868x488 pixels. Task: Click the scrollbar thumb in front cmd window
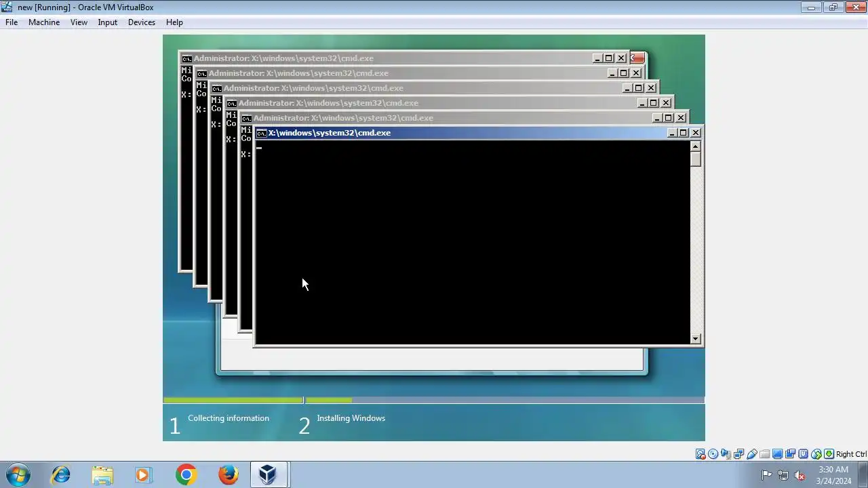pyautogui.click(x=695, y=159)
